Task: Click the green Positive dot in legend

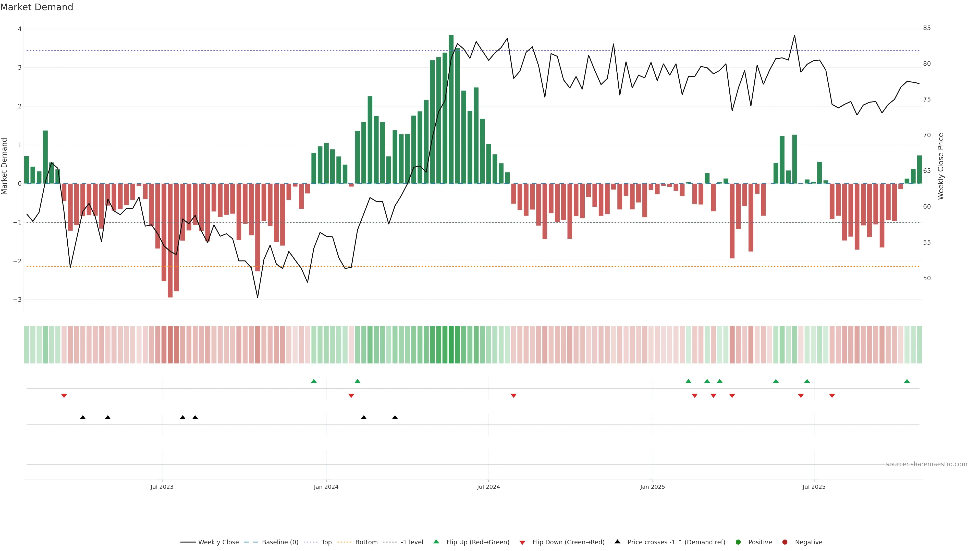Action: 738,542
